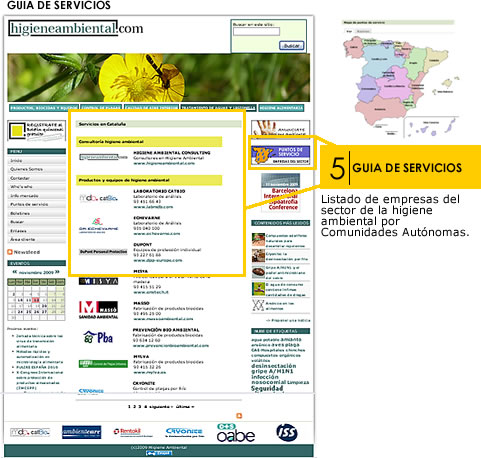Viewport: 481px width, 458px height.
Task: Open the Calidad de Aire Interior tab
Action: point(151,108)
